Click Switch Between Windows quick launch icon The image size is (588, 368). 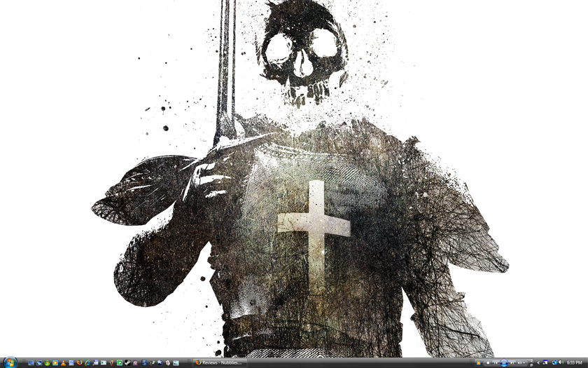click(39, 363)
